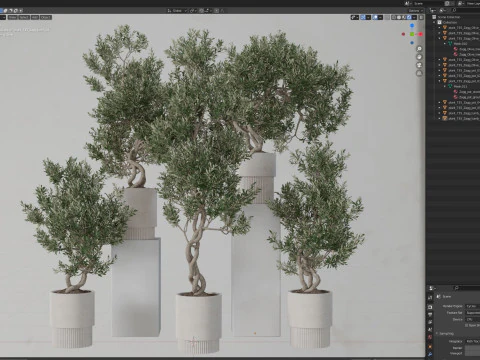Click the blue Z axis gizmo dot
The width and height of the screenshot is (480, 360).
[x=412, y=25]
